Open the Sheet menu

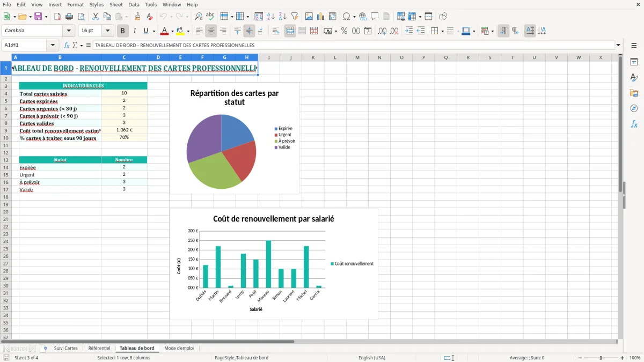[x=116, y=4]
